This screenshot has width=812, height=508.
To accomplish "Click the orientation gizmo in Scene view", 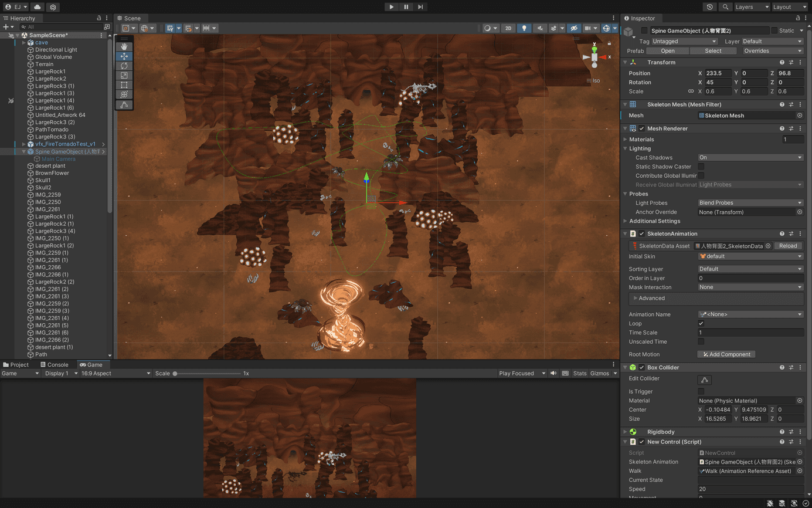I will (x=594, y=57).
